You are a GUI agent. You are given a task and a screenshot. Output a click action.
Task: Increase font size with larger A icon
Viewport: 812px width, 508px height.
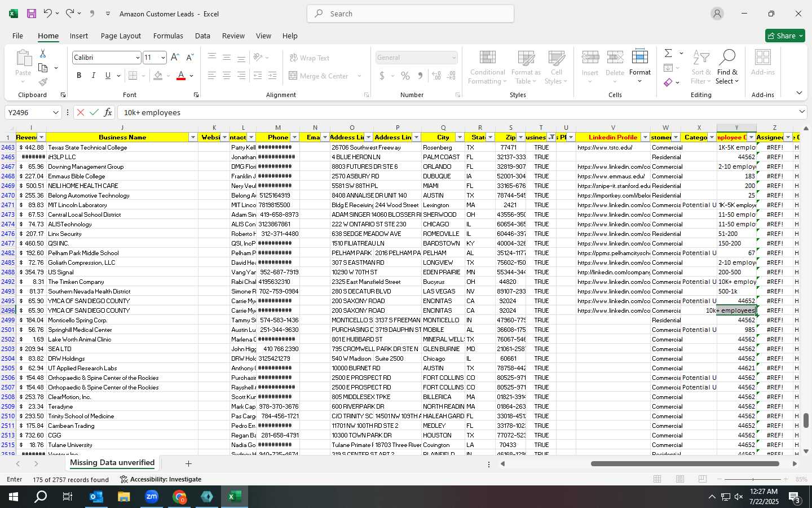pyautogui.click(x=175, y=58)
